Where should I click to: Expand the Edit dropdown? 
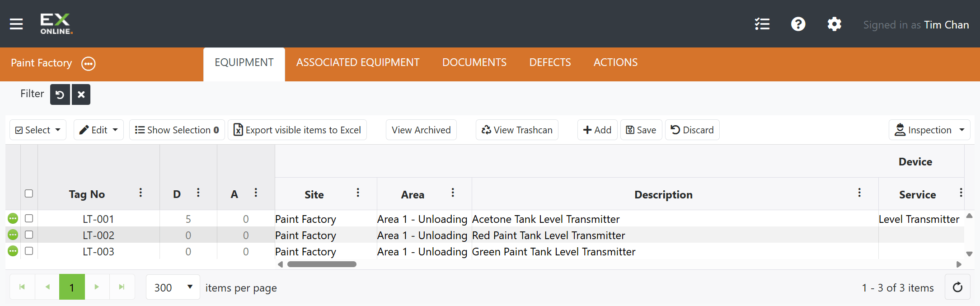point(98,130)
